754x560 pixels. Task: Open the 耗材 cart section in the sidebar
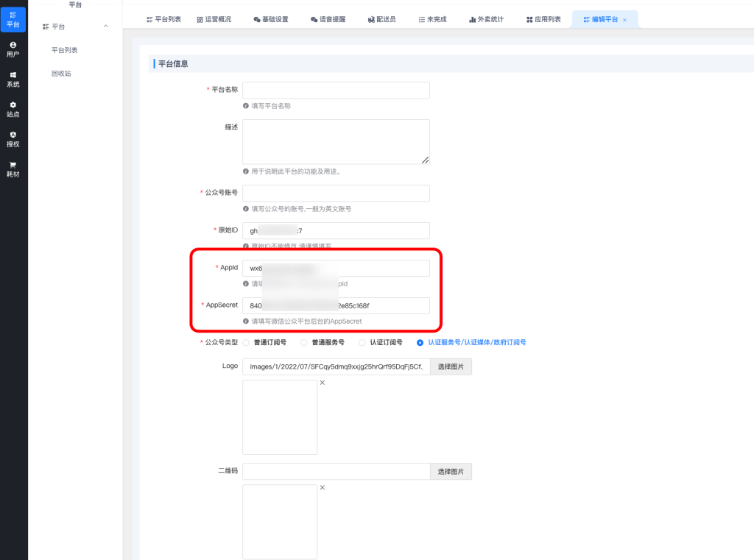(13, 169)
